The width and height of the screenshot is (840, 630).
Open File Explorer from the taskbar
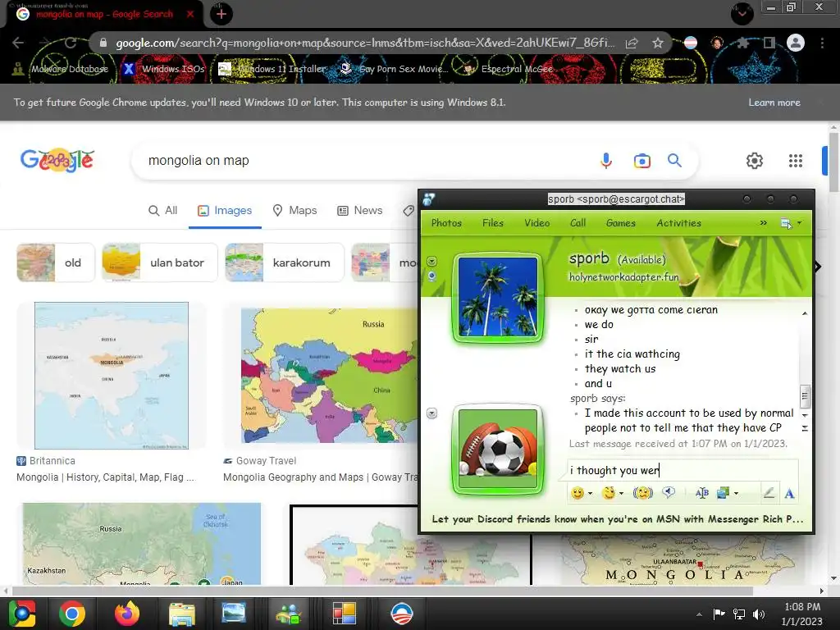pos(181,614)
